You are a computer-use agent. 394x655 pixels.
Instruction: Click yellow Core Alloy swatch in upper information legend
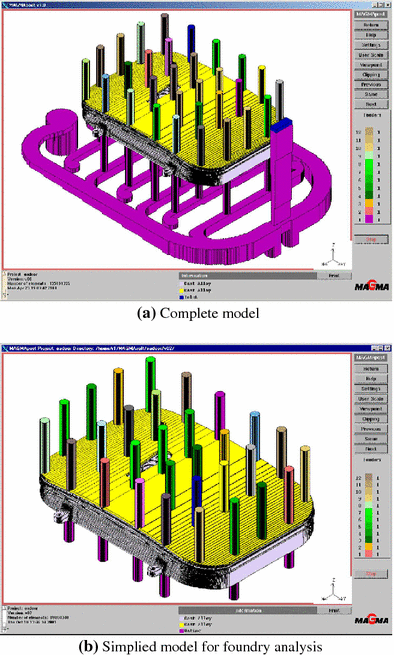(181, 290)
